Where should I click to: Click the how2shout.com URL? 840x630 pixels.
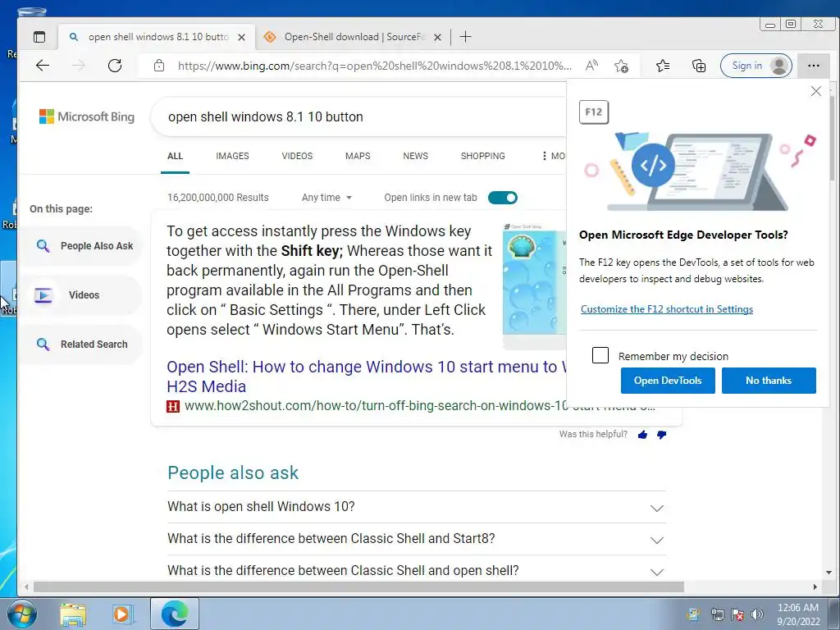coord(376,406)
